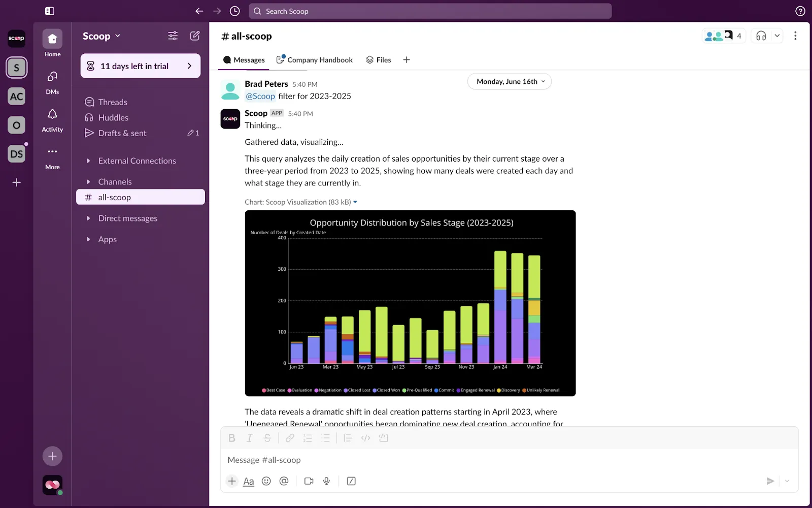The height and width of the screenshot is (508, 812).
Task: Go back with the left arrow
Action: [199, 11]
